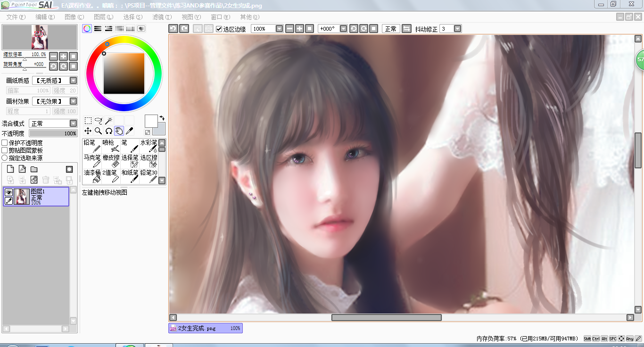Screen dimensions: 644x347
Task: Open the 混合模式 blending mode dropdown
Action: coord(73,124)
